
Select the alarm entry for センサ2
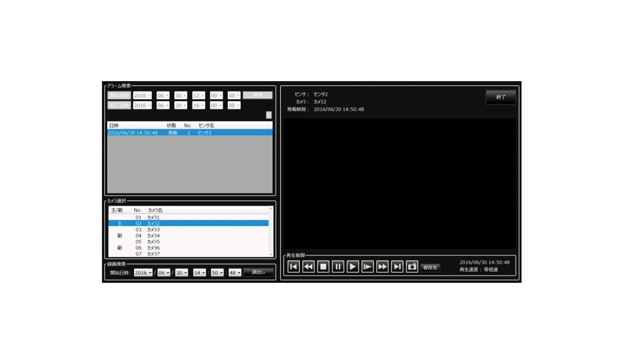point(189,133)
